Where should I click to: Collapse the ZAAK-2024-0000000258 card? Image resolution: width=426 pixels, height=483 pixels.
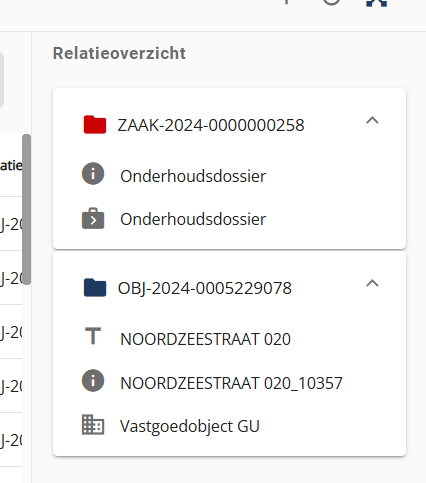pyautogui.click(x=372, y=120)
